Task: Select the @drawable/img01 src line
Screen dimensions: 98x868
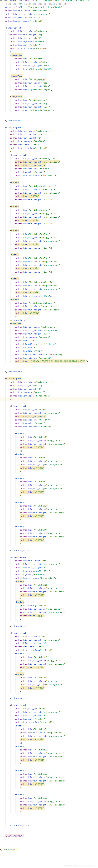Action: click(x=34, y=69)
